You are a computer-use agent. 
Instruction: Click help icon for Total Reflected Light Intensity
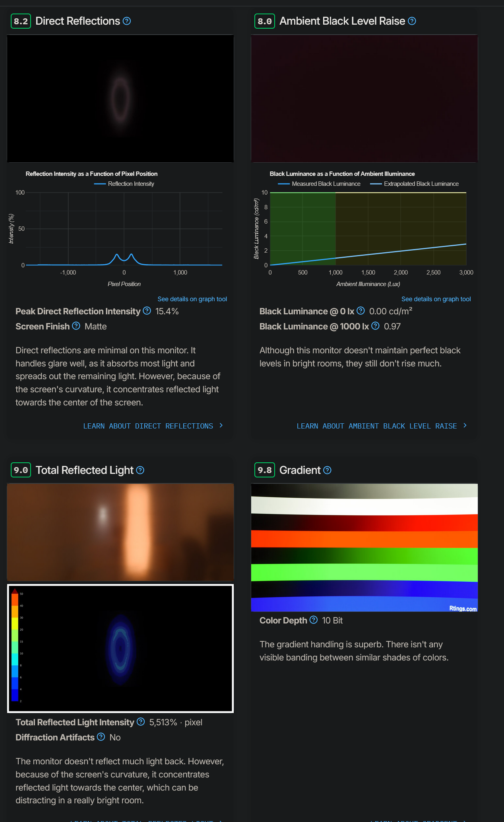pos(141,722)
